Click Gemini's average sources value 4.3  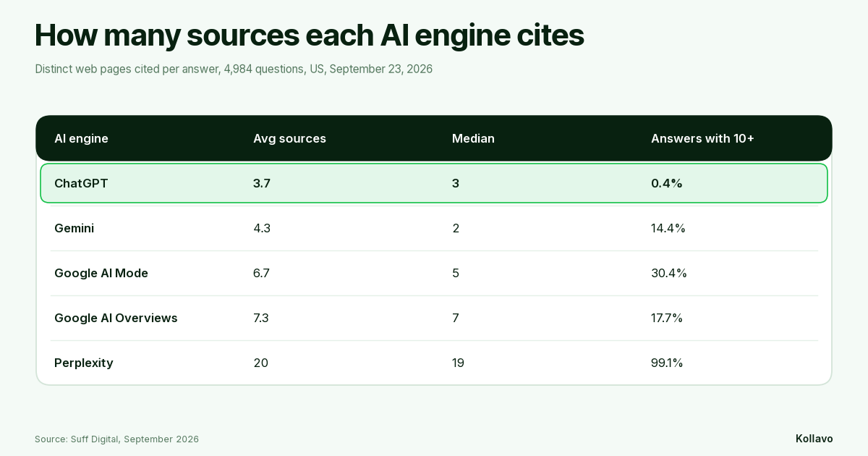coord(262,228)
